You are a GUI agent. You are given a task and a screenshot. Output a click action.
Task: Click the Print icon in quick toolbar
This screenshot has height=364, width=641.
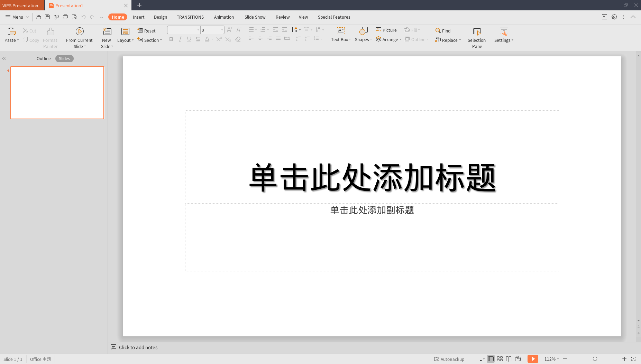pos(65,17)
